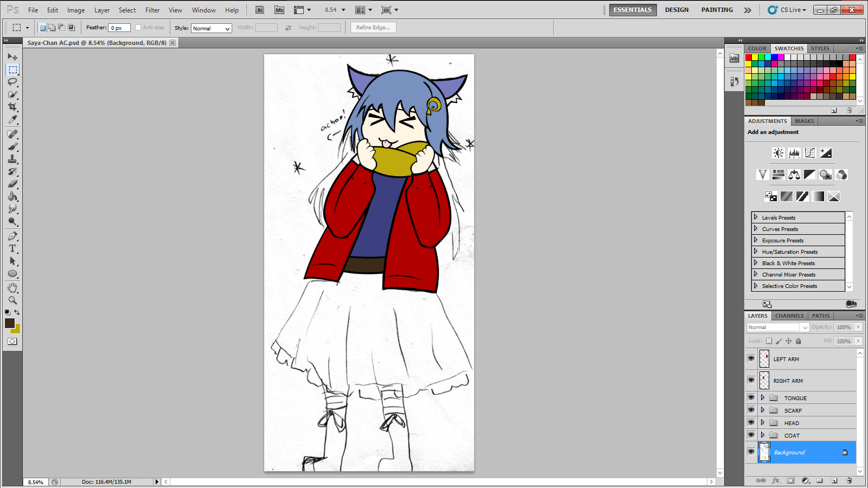Select the Quick Selection tool
The image size is (868, 488).
pyautogui.click(x=12, y=94)
